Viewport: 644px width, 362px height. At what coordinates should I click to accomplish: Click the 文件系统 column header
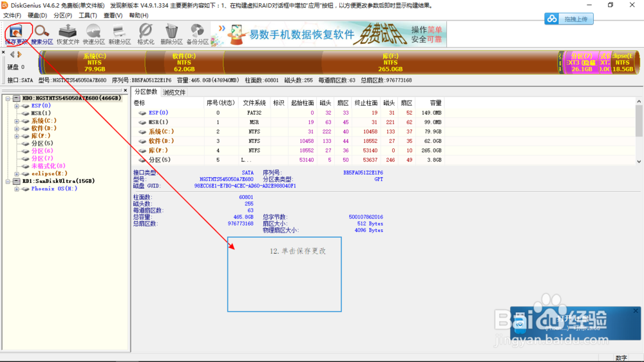point(254,102)
